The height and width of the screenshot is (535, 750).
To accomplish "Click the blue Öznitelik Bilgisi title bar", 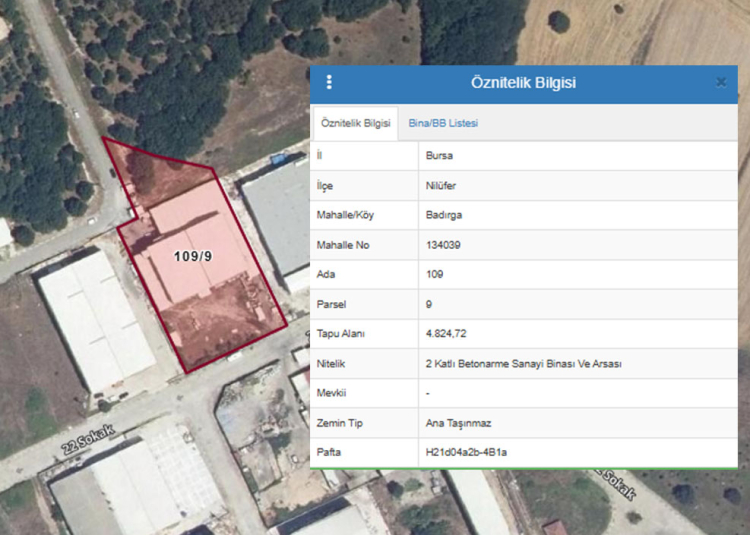I will [x=523, y=83].
